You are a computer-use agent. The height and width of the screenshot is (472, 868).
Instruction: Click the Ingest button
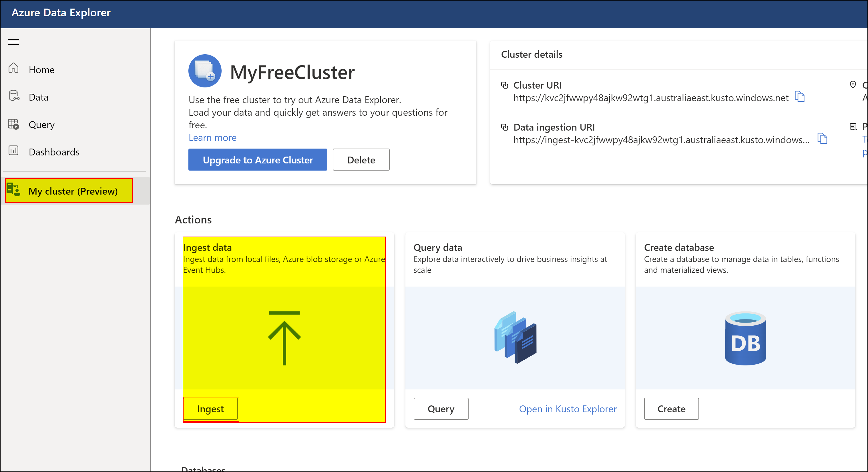coord(211,409)
